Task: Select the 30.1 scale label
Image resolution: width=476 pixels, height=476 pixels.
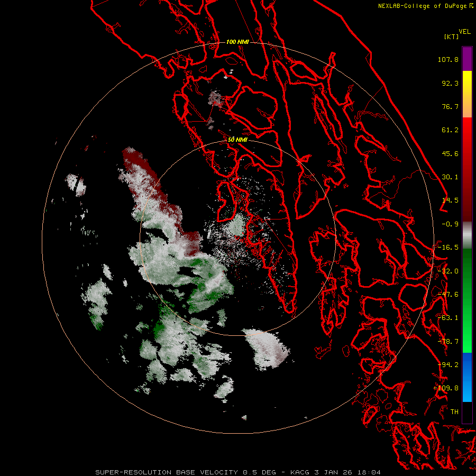Action: tap(450, 177)
